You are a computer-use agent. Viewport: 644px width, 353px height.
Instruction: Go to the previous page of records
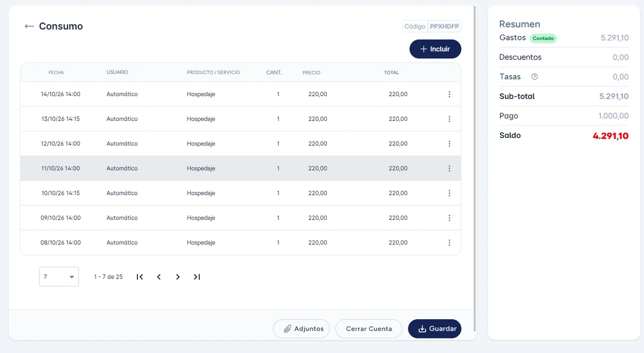pos(159,277)
